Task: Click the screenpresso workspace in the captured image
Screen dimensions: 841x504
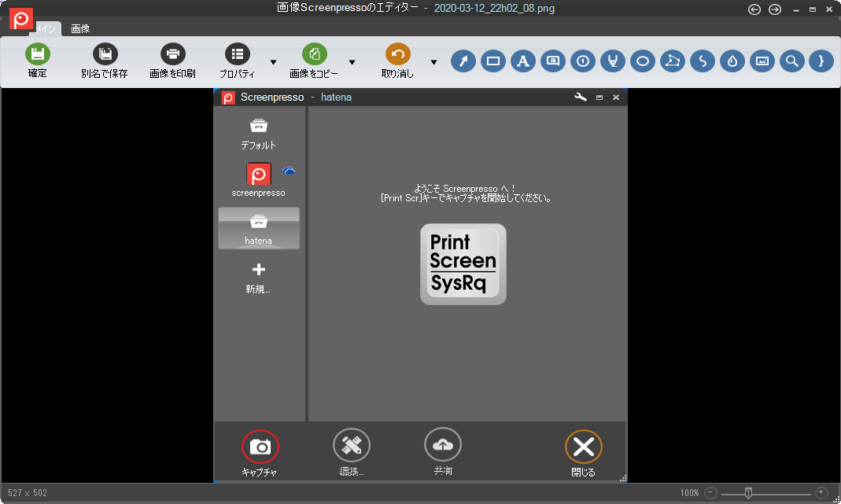Action: [259, 180]
